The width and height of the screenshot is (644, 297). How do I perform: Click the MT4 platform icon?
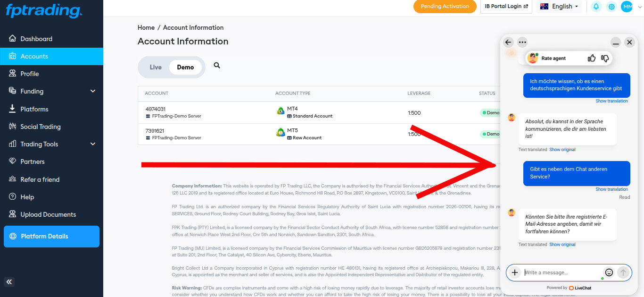tap(281, 111)
